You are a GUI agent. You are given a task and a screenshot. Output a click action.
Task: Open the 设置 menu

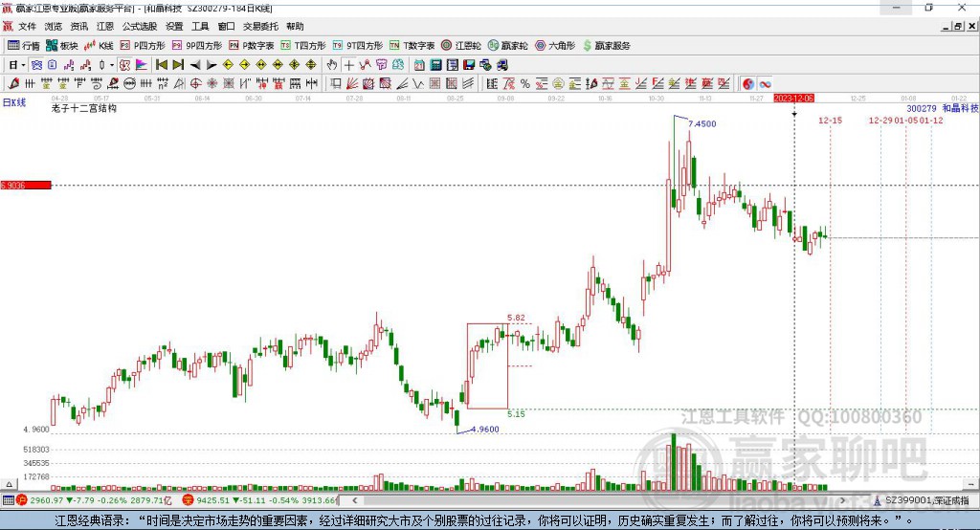coord(174,26)
